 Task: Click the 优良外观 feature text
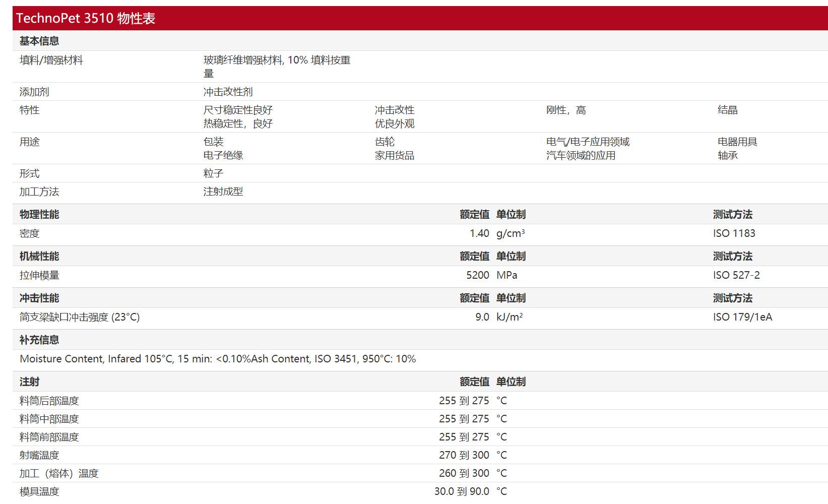[395, 123]
